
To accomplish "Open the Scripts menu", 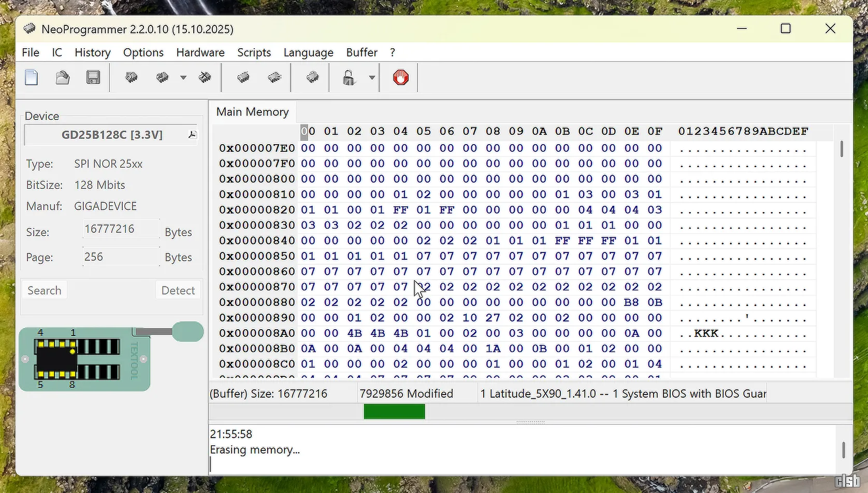I will 254,52.
